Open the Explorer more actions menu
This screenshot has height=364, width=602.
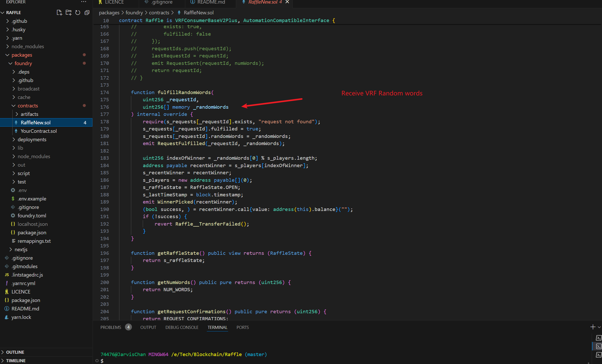pos(84,2)
